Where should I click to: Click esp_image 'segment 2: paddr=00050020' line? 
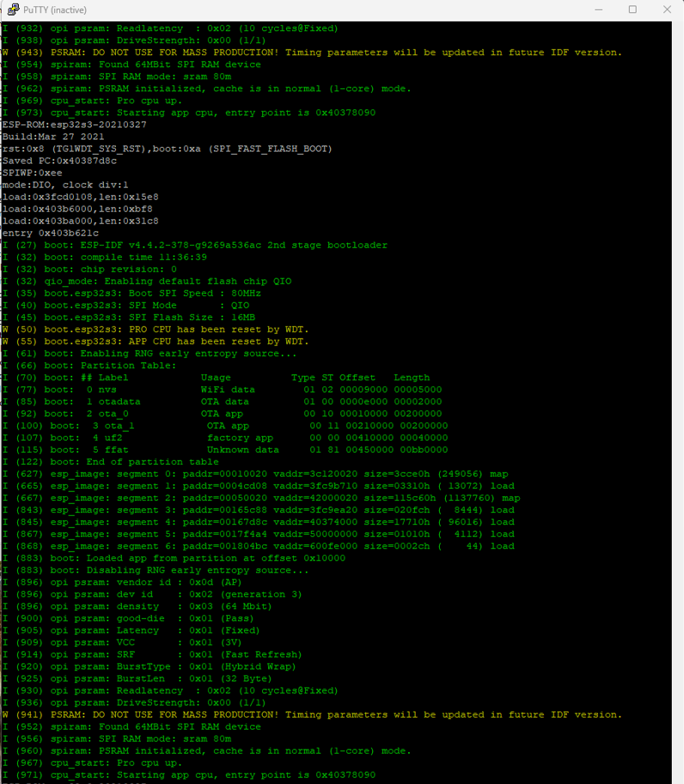click(261, 498)
